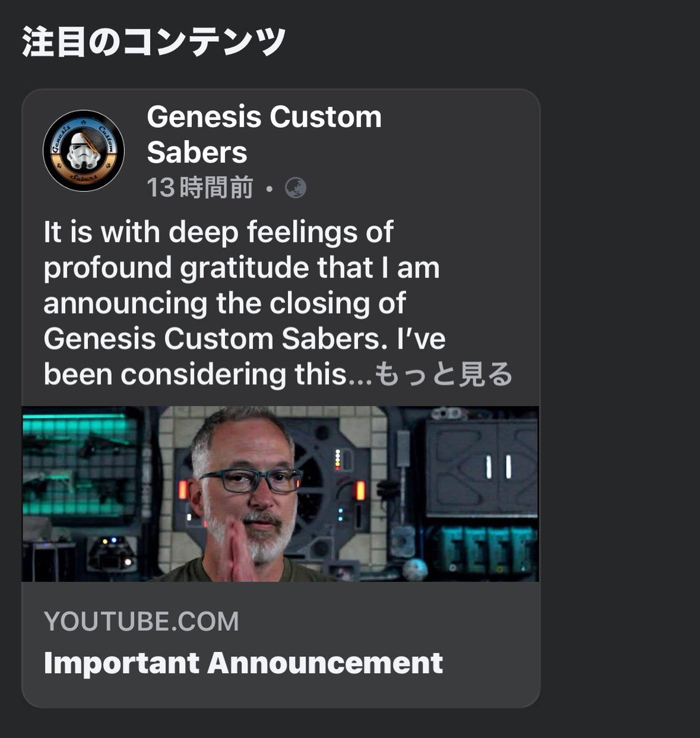Screen dimensions: 700x738
Task: Click the dot separator beside the timestamp
Action: 269,188
